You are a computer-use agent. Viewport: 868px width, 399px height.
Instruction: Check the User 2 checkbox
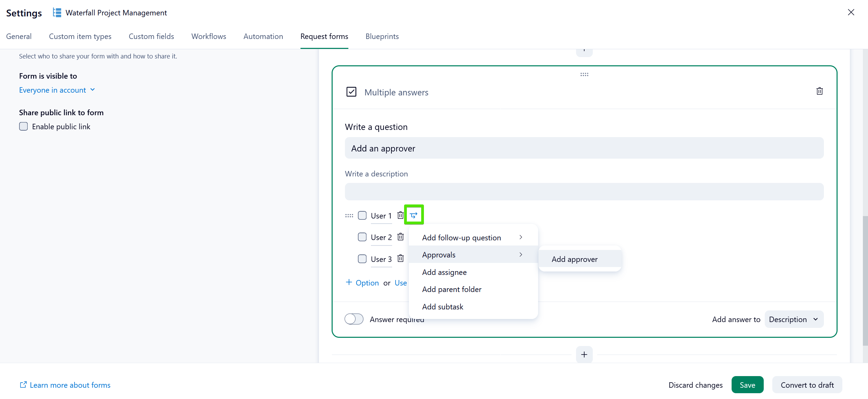tap(362, 237)
